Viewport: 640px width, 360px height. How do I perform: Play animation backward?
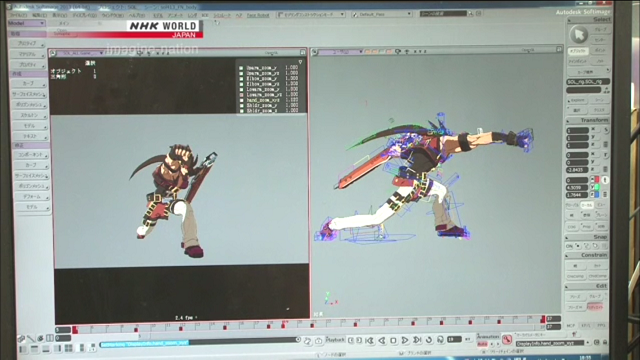[x=382, y=340]
